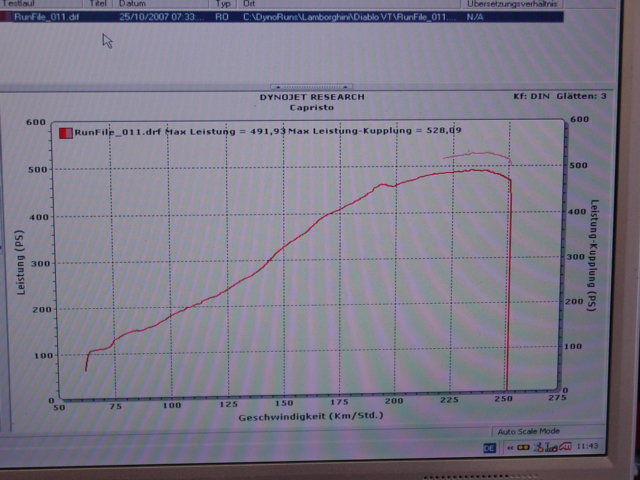The image size is (640, 480).
Task: Expand hidden system tray icons arrow
Action: tap(509, 450)
